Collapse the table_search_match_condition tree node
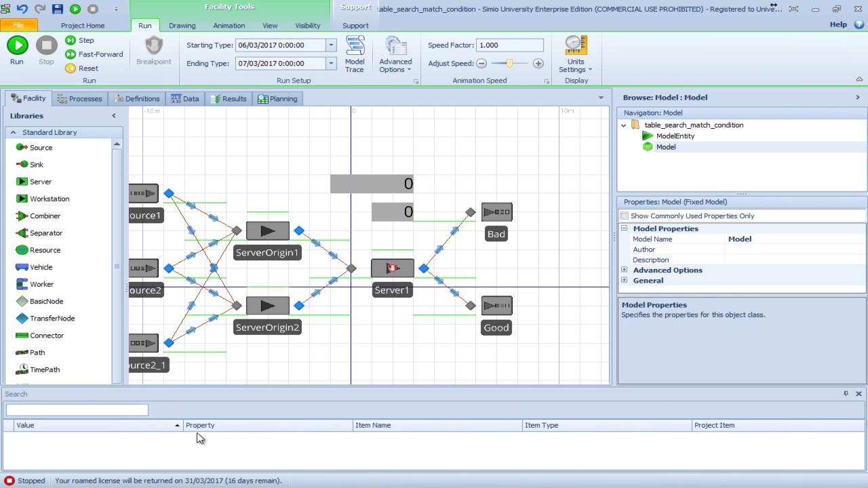This screenshot has width=868, height=488. (624, 125)
